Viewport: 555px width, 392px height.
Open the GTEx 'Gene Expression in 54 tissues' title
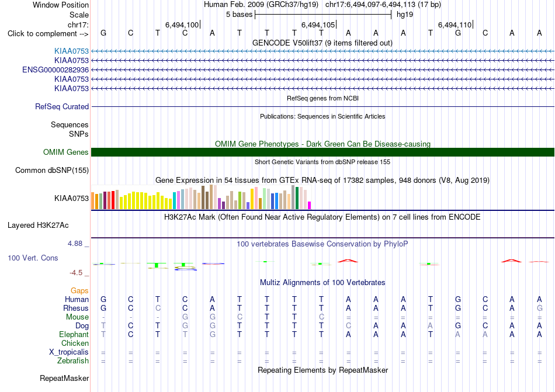point(322,180)
